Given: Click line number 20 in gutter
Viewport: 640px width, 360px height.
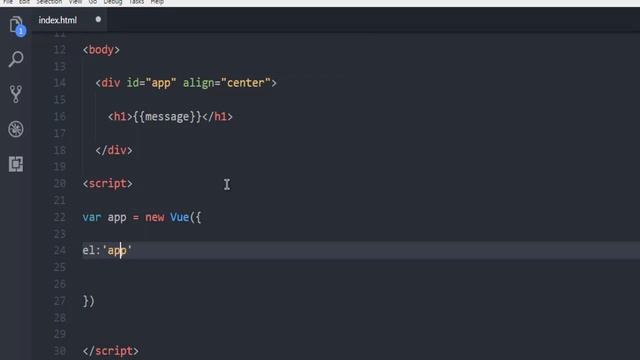Looking at the screenshot, I should click(x=60, y=184).
